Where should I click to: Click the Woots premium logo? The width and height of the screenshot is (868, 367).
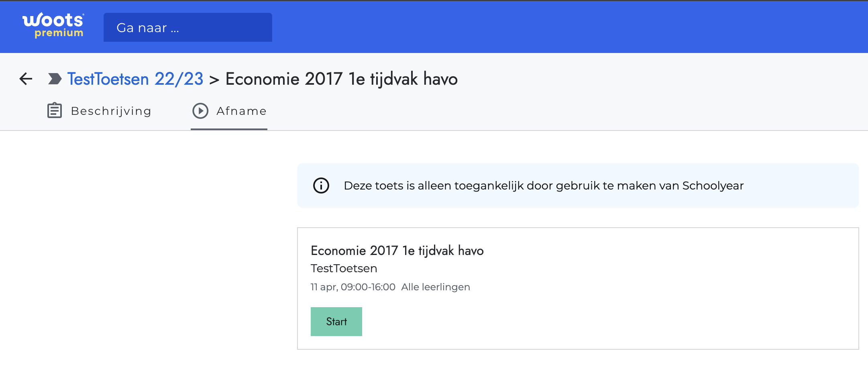tap(53, 26)
